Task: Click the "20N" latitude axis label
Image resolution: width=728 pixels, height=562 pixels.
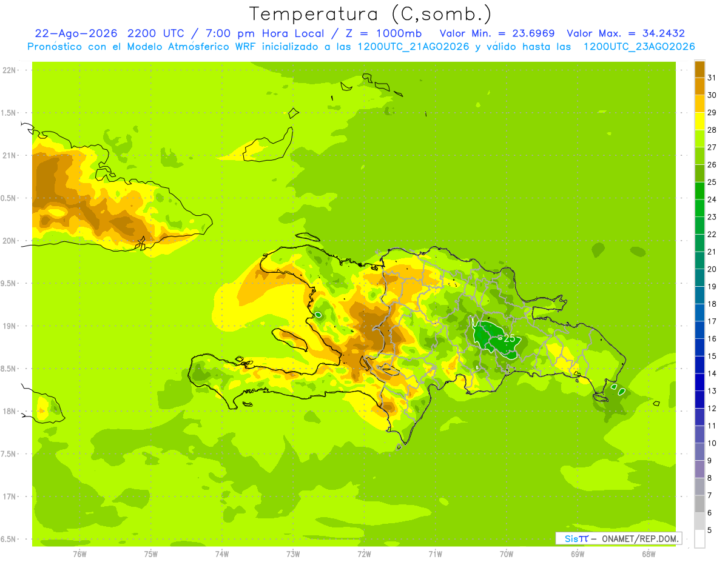Action: (x=9, y=241)
